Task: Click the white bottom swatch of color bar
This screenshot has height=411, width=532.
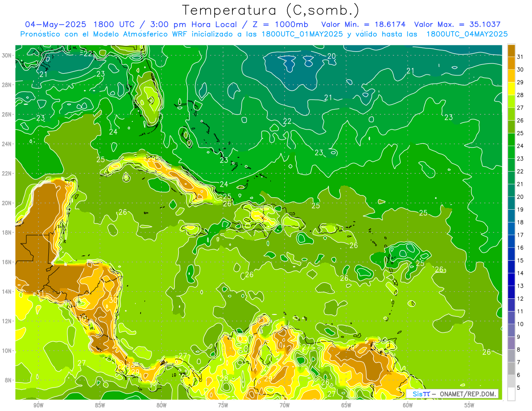Action: click(x=511, y=394)
